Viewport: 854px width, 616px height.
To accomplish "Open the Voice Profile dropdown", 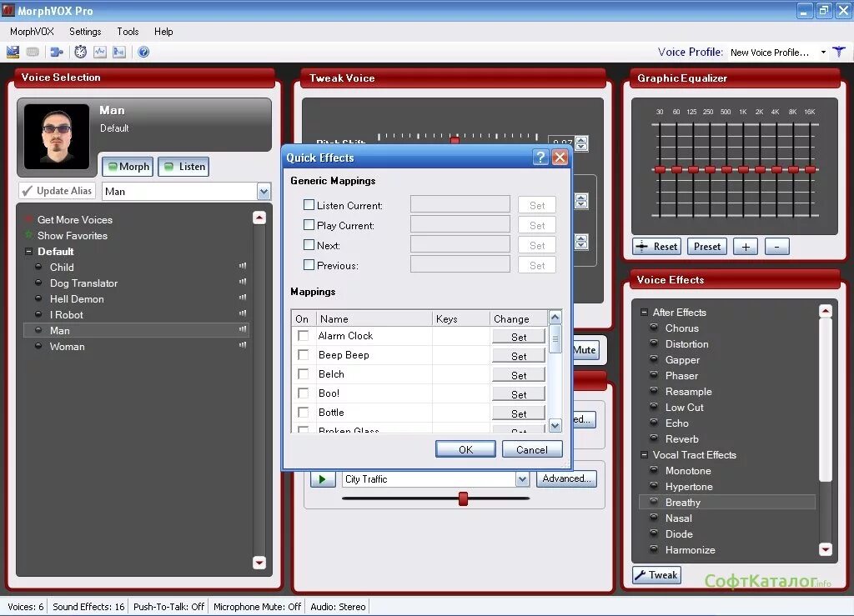I will pyautogui.click(x=823, y=53).
